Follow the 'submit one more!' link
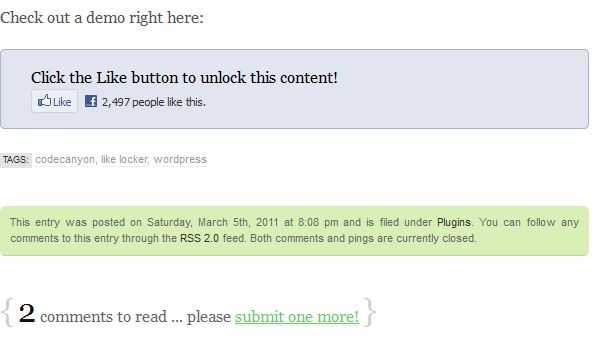 [x=297, y=317]
